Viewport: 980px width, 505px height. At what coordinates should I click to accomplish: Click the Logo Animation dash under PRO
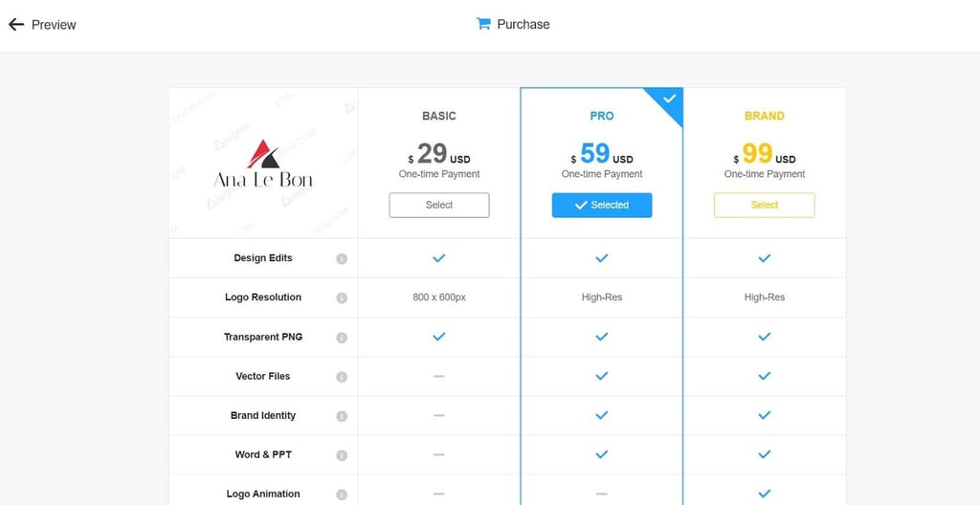click(x=602, y=494)
